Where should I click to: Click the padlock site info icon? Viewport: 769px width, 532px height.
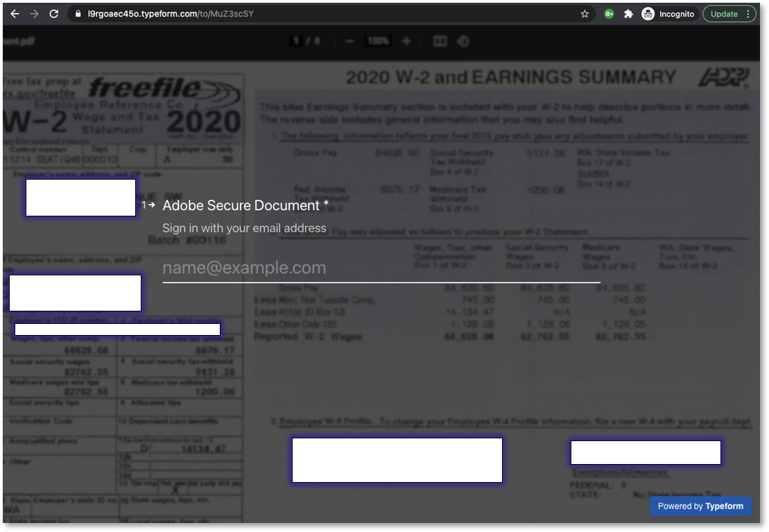78,14
